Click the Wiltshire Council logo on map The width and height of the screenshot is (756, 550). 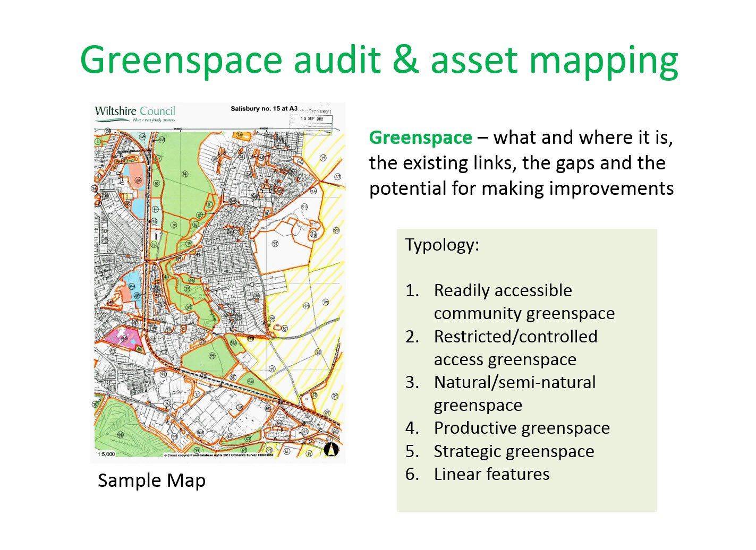pyautogui.click(x=135, y=114)
